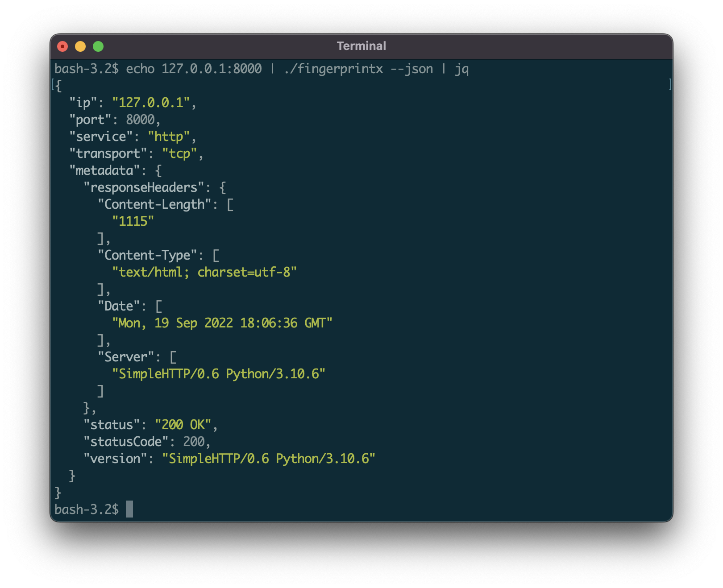Click the "127.0.0.1" ip value

coord(151,103)
